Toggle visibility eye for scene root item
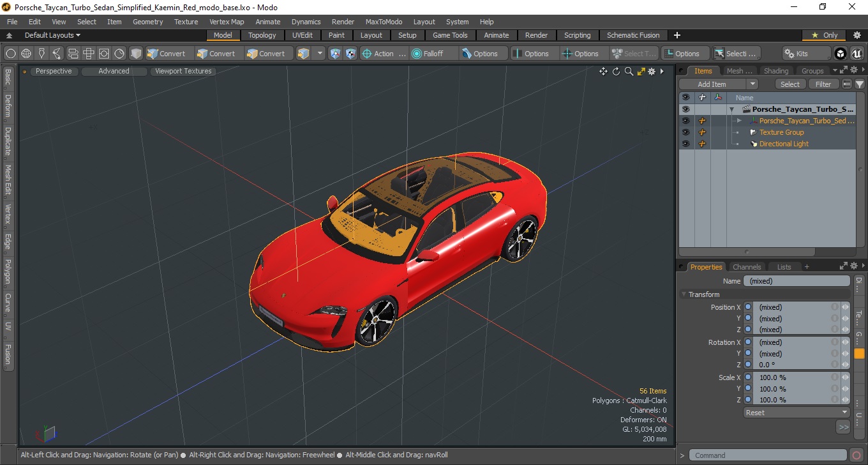Viewport: 868px width, 465px height. coord(685,109)
